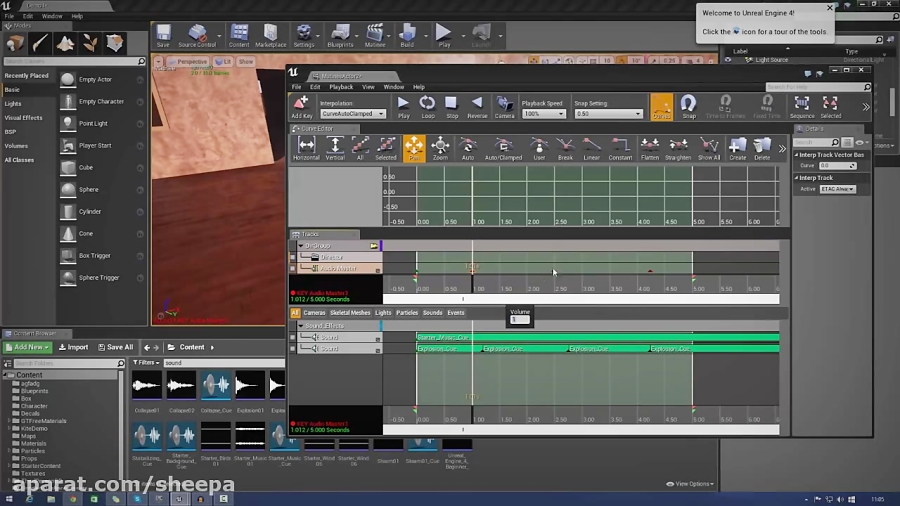Save the level from main toolbar
900x506 pixels.
[x=163, y=36]
